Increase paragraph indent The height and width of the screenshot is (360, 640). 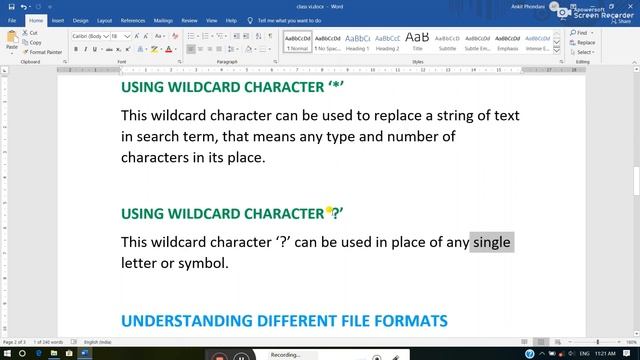246,36
